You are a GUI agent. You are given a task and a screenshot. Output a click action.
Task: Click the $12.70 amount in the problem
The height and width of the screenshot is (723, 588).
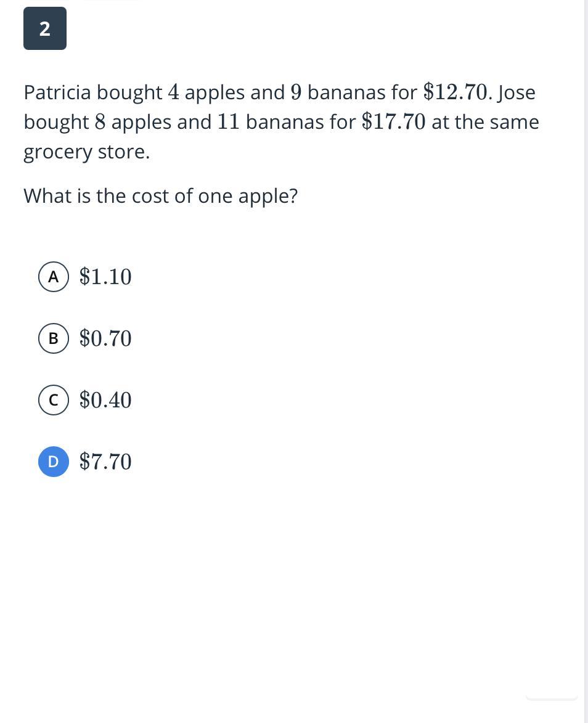(x=455, y=92)
